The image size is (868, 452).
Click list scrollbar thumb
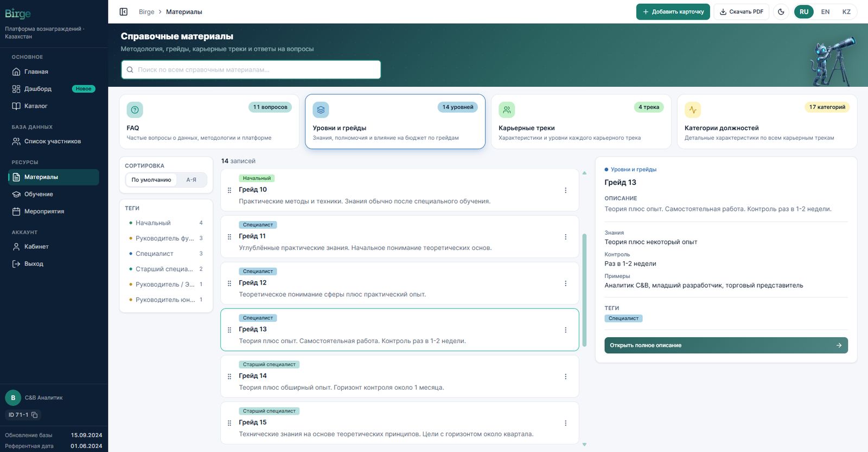[584, 290]
